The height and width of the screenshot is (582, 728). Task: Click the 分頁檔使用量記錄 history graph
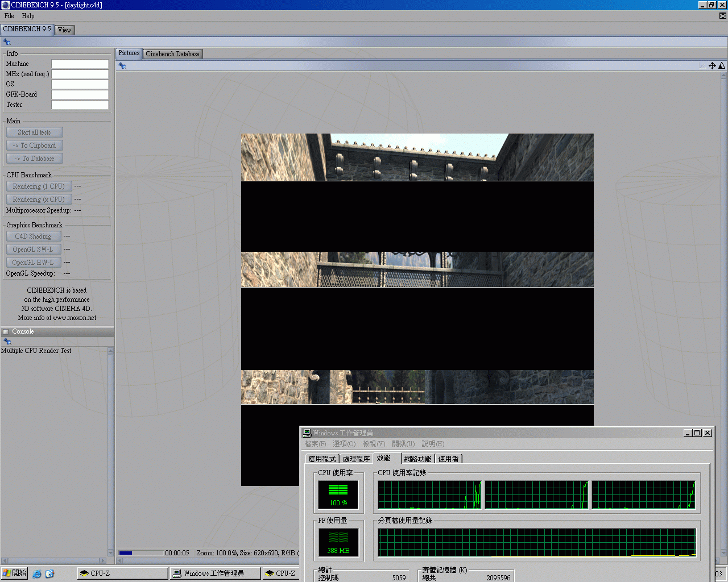(x=537, y=543)
